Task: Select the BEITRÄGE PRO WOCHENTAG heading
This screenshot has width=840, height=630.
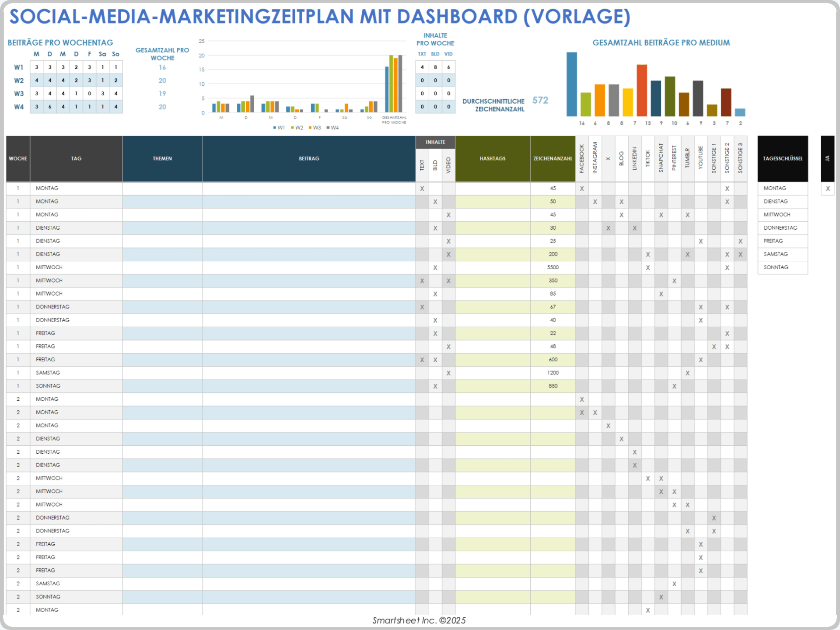Action: (x=60, y=42)
